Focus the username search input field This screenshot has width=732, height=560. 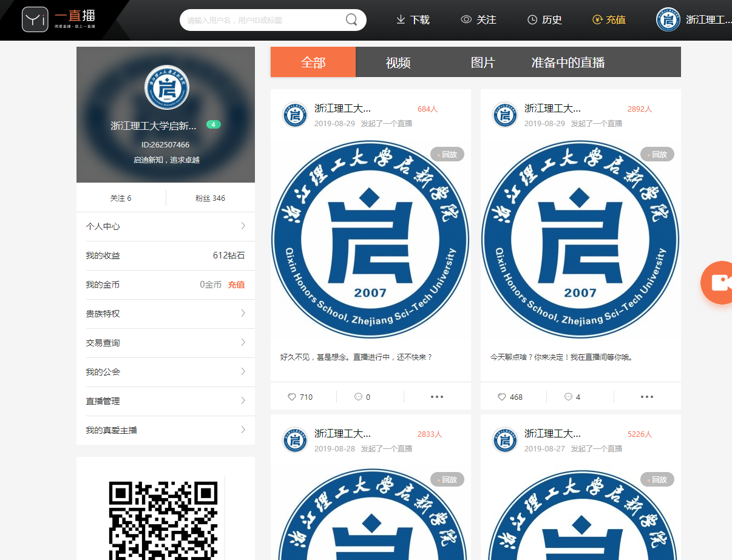pyautogui.click(x=264, y=20)
